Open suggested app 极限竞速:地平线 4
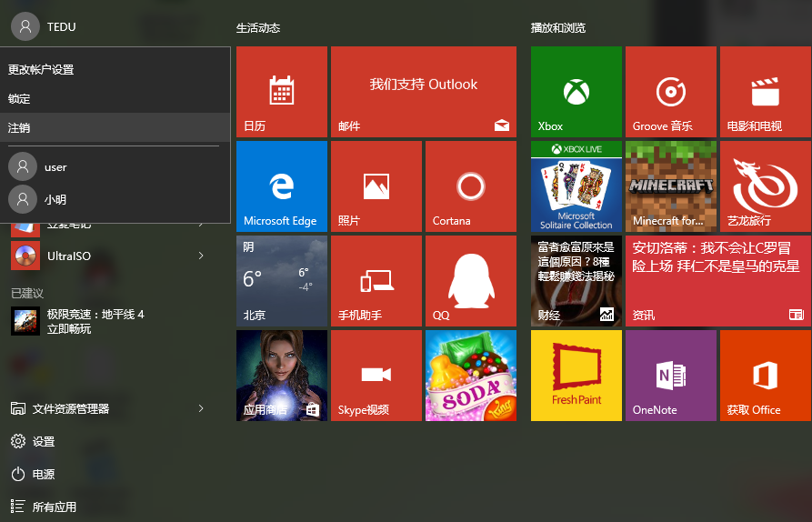Viewport: 812px width, 522px height. pos(77,322)
